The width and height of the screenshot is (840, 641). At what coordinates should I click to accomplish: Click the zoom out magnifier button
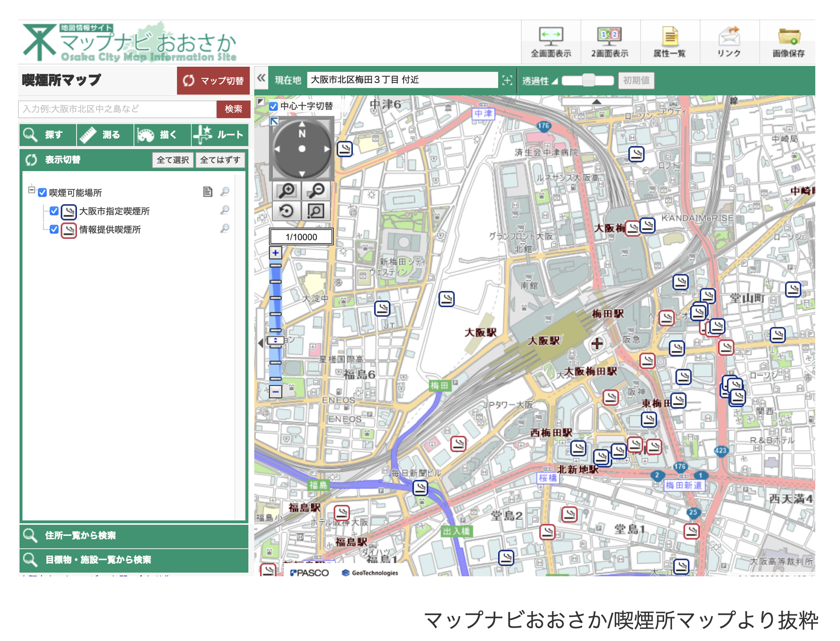316,191
